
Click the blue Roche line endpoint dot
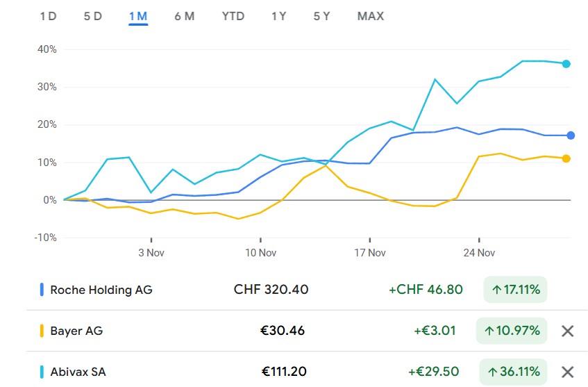(571, 135)
